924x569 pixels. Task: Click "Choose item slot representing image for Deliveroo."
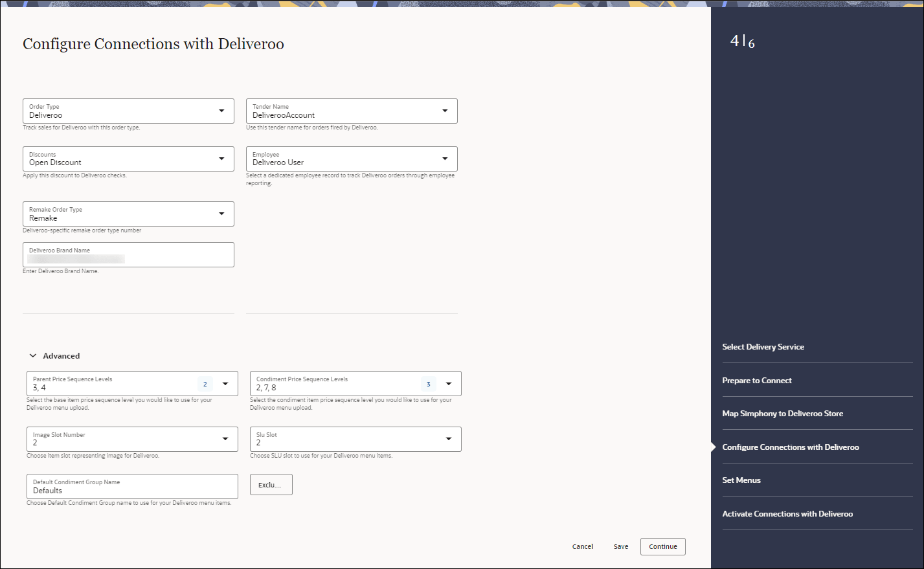tap(93, 456)
